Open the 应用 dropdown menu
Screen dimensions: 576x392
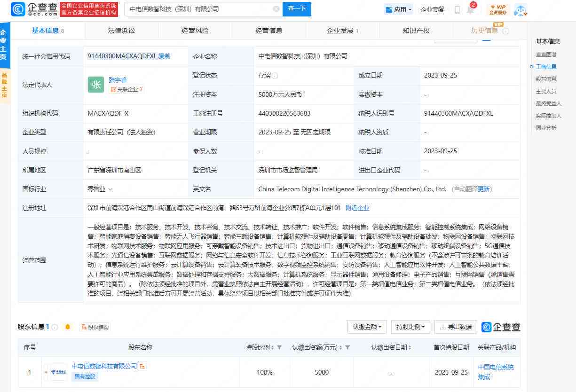[398, 9]
